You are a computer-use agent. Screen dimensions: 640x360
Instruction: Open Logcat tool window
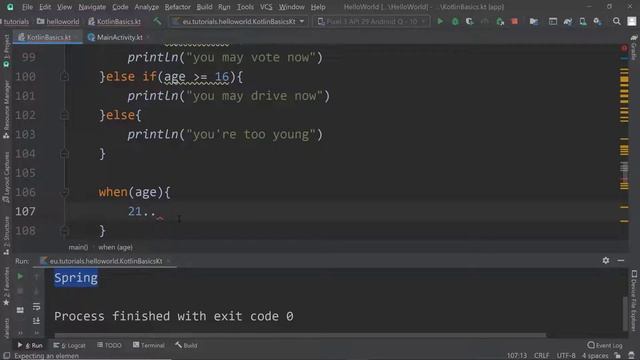coord(69,345)
